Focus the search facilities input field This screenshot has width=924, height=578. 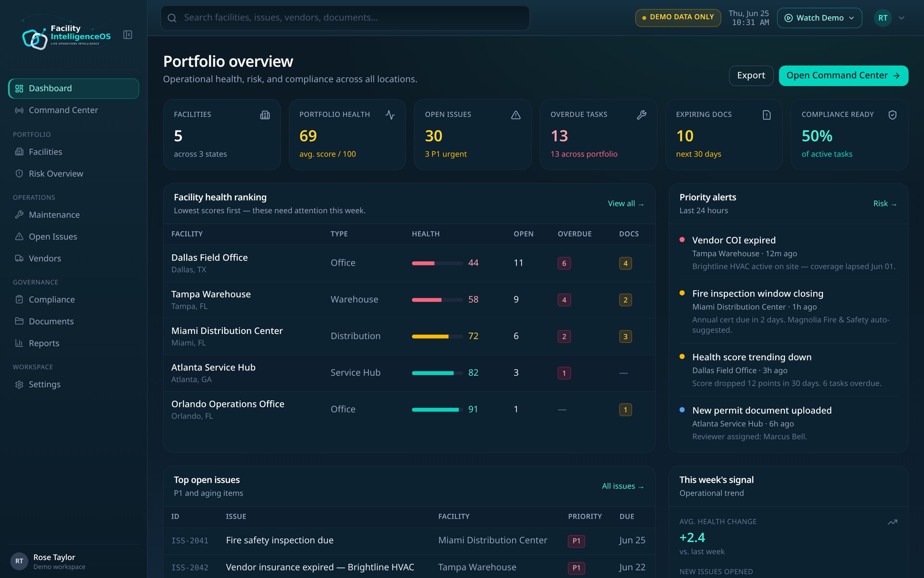pos(345,18)
